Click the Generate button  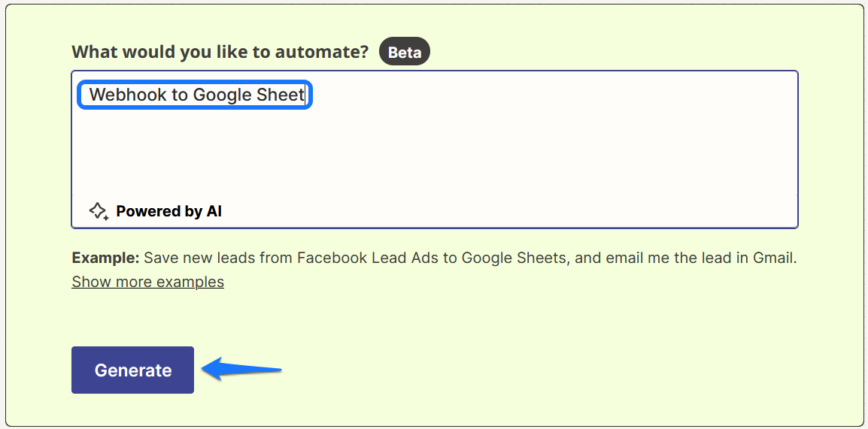[x=132, y=370]
